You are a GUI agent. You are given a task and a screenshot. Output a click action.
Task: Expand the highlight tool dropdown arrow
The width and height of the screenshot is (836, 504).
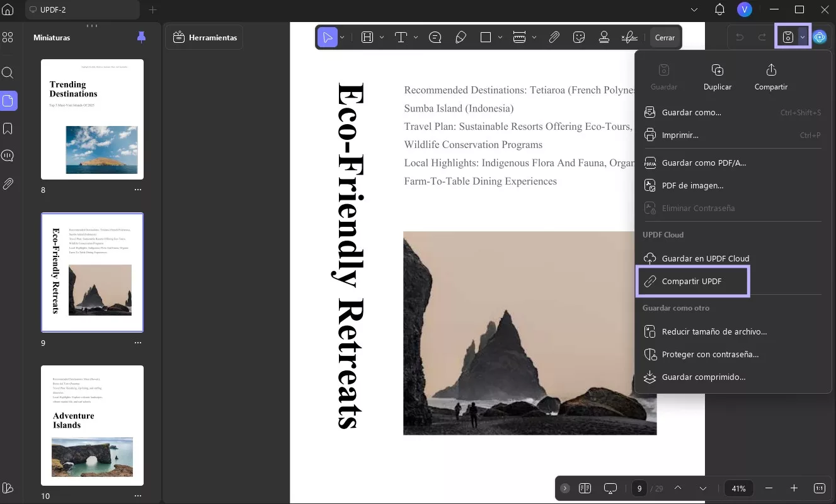382,37
